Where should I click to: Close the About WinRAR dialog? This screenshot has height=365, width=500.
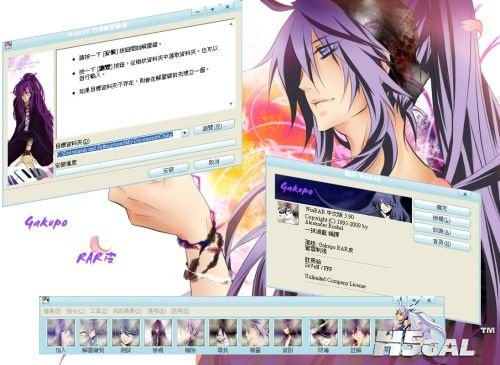click(465, 193)
